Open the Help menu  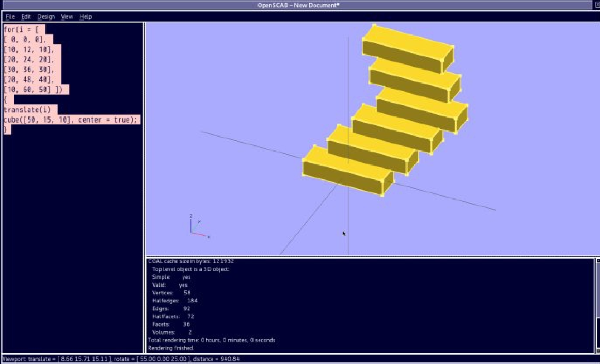pos(86,17)
